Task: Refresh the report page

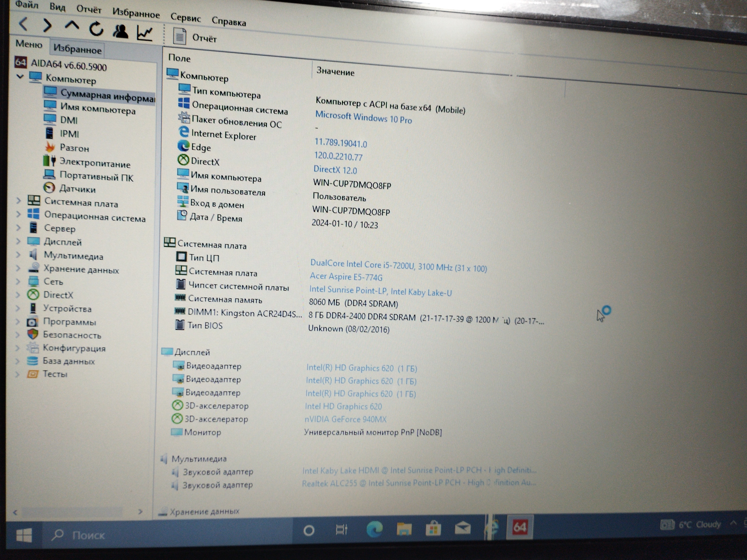Action: click(96, 29)
